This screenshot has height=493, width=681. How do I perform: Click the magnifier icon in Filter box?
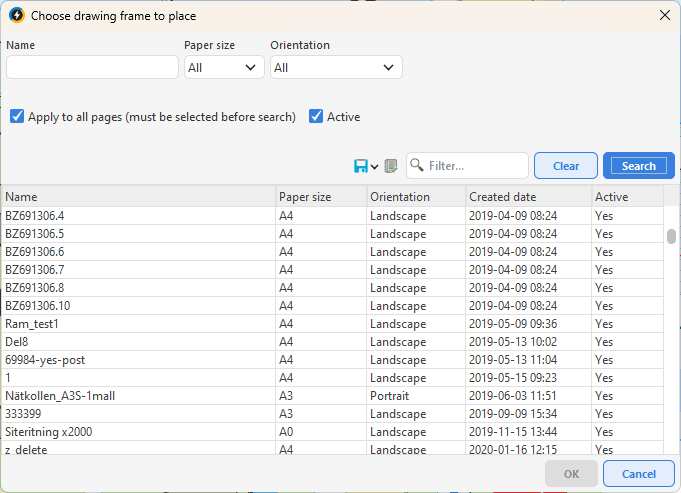[x=417, y=166]
